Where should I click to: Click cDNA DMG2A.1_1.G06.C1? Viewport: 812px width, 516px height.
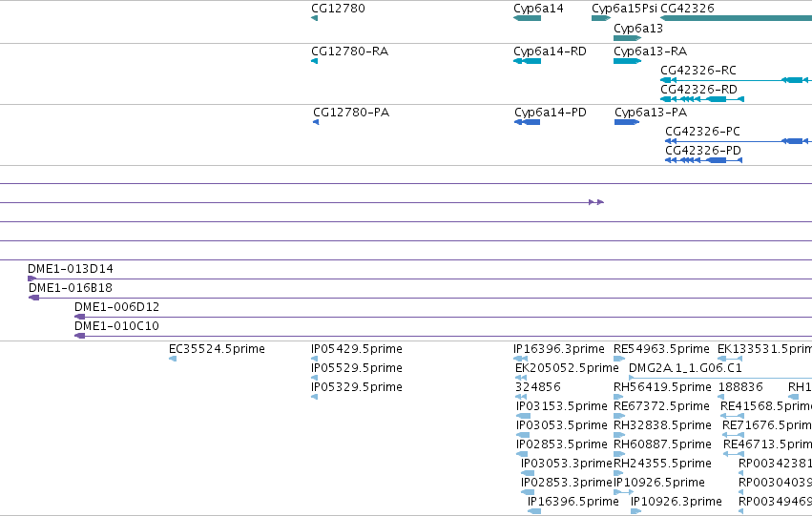click(x=684, y=368)
